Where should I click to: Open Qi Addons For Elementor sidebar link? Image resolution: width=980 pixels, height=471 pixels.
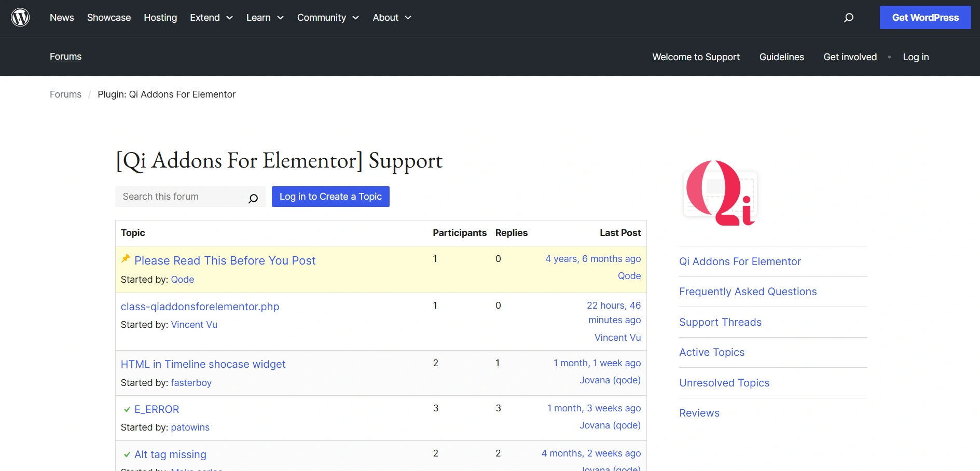(x=740, y=261)
